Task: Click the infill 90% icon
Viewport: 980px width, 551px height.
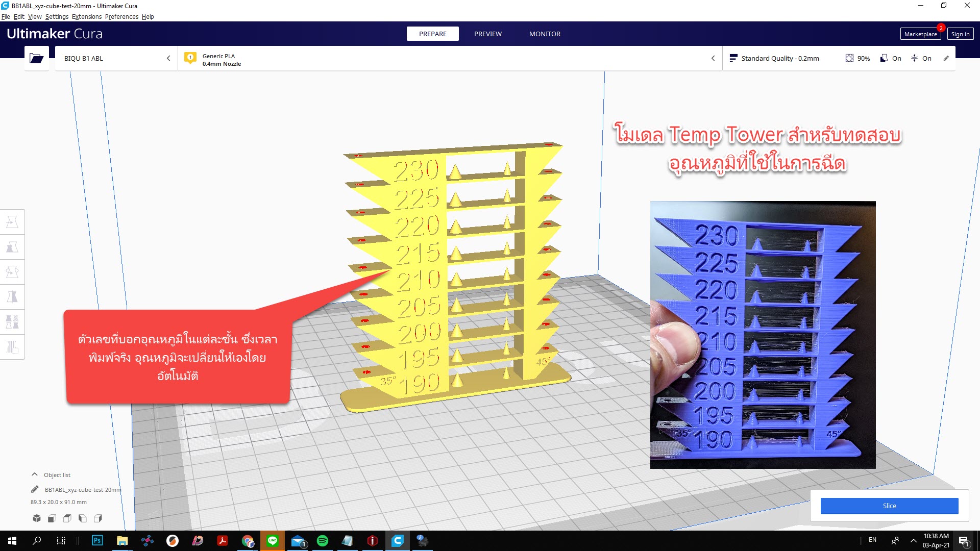Action: pos(849,58)
